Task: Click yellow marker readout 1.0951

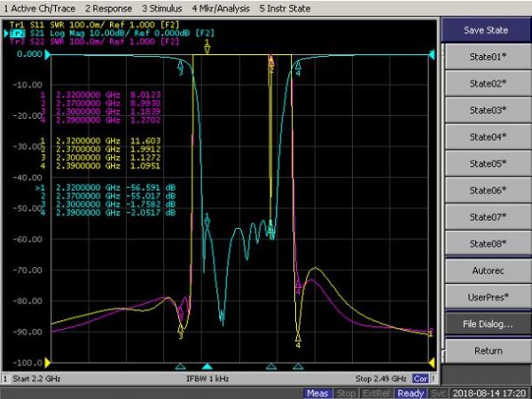Action: [145, 166]
